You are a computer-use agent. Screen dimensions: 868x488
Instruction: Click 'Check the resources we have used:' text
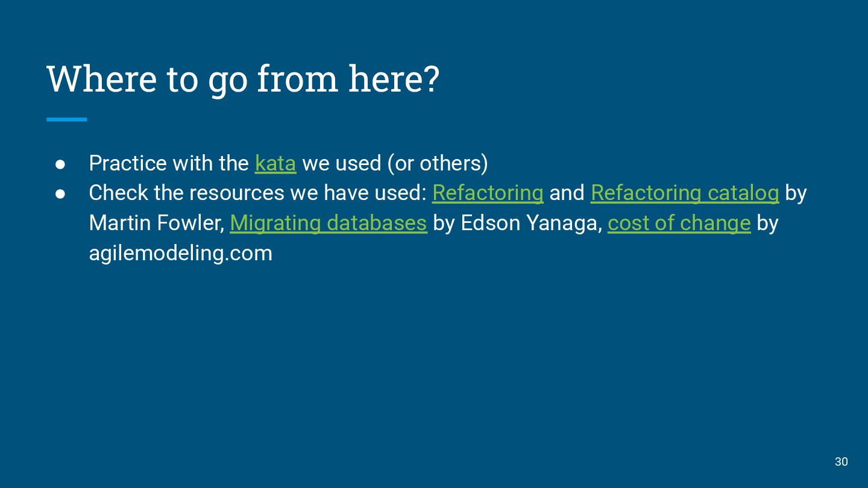(x=257, y=193)
